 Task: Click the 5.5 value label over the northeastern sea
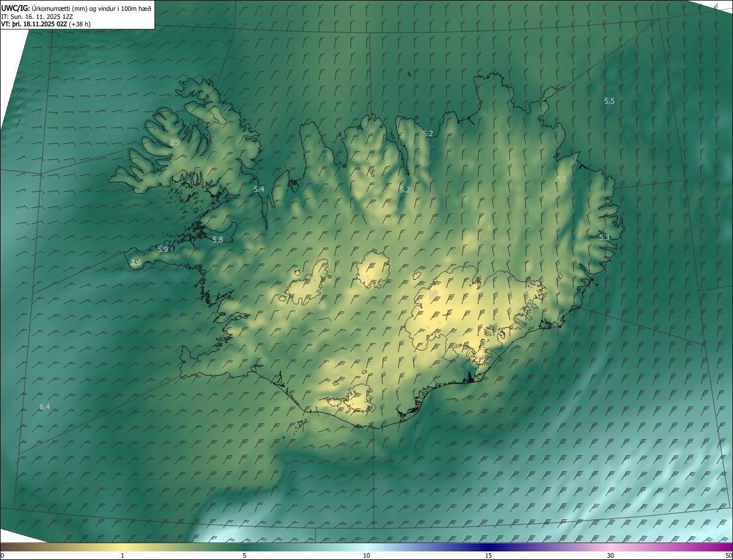click(x=609, y=101)
